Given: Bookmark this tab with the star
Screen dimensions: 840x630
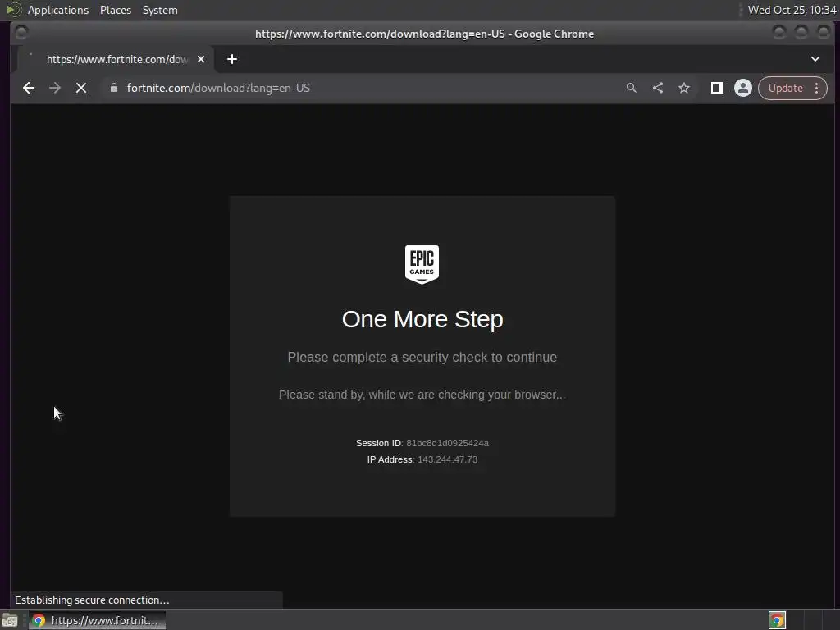Looking at the screenshot, I should coord(684,88).
